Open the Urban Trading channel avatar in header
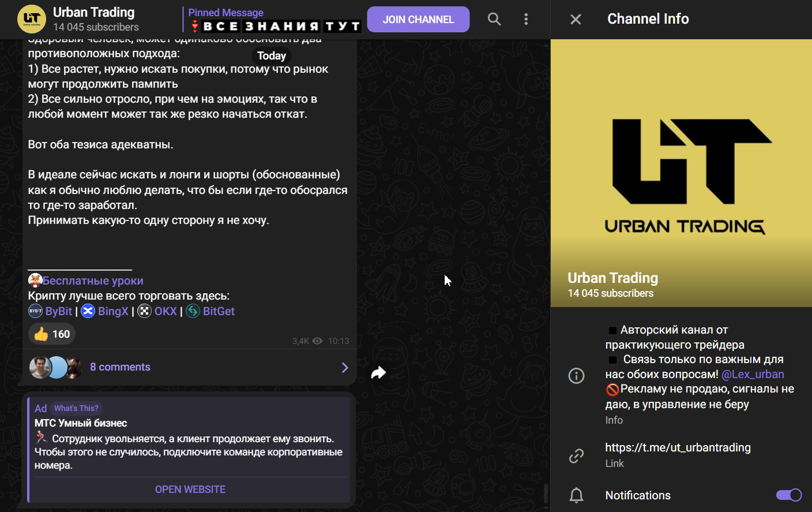The image size is (812, 512). tap(32, 19)
